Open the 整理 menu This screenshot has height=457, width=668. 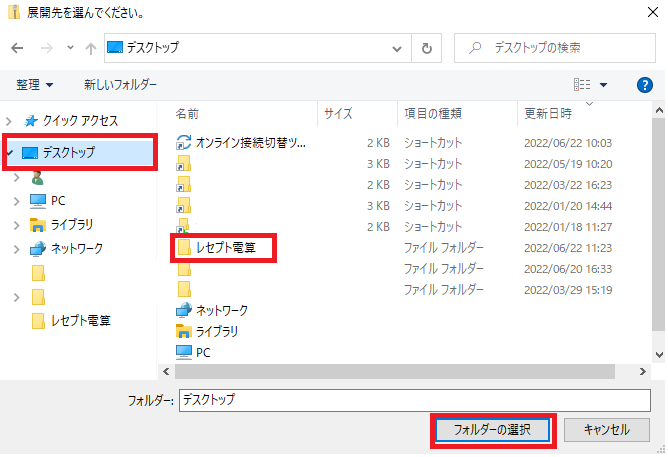coord(34,84)
